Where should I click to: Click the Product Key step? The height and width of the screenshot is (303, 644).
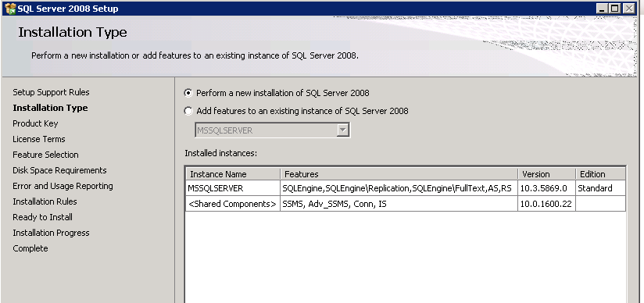pos(35,123)
